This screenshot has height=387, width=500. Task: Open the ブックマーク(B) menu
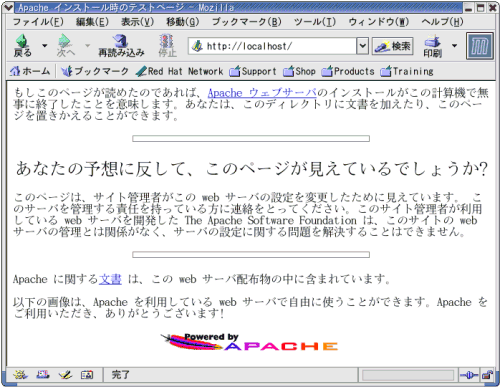coord(247,22)
